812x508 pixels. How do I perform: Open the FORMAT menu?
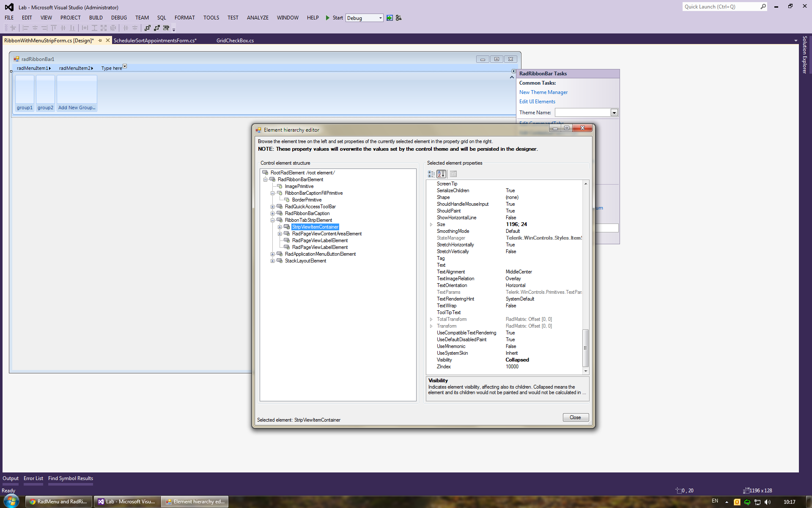[184, 18]
